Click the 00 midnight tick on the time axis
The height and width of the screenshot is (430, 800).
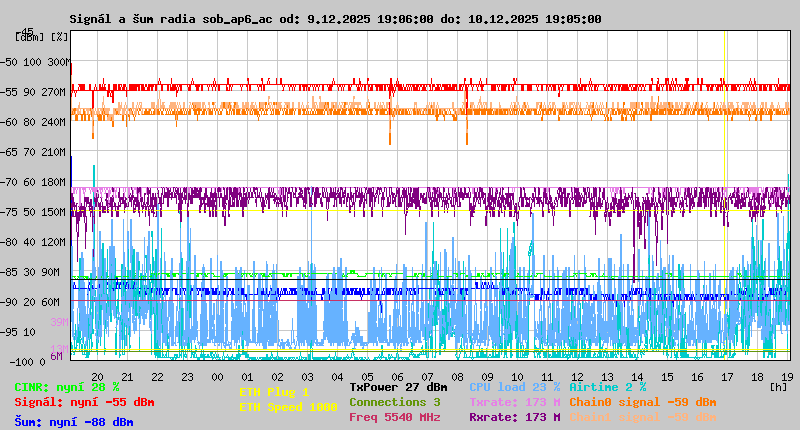pos(217,377)
